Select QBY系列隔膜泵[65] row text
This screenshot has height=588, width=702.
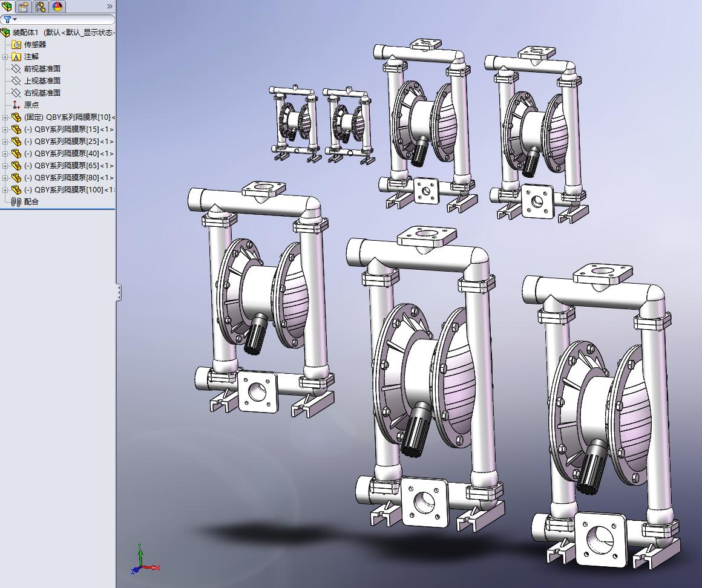pos(69,166)
